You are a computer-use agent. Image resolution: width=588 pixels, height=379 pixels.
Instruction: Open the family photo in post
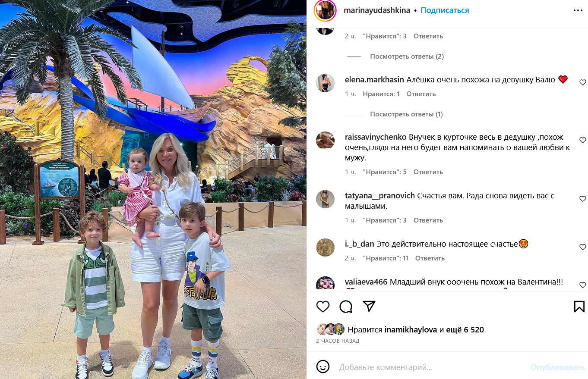(153, 190)
